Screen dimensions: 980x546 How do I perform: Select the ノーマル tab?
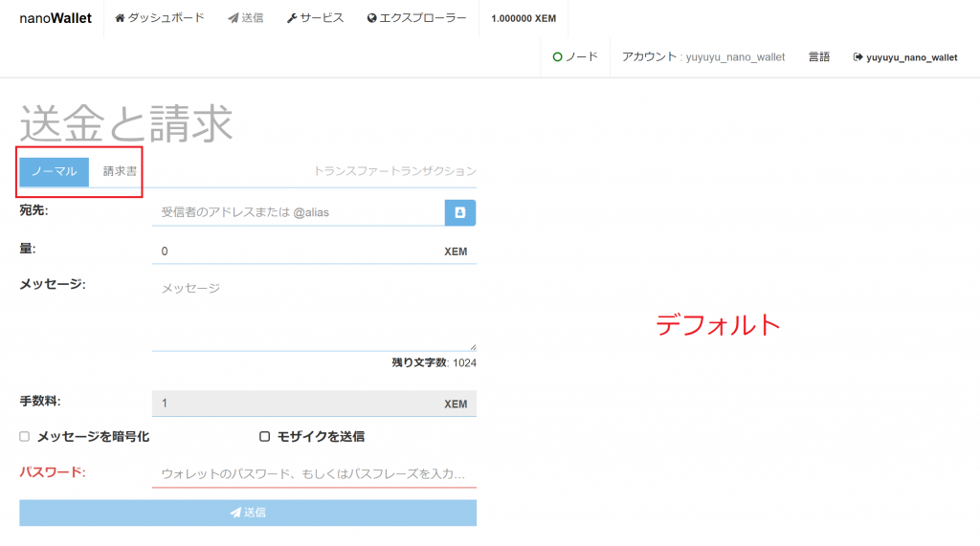(55, 171)
